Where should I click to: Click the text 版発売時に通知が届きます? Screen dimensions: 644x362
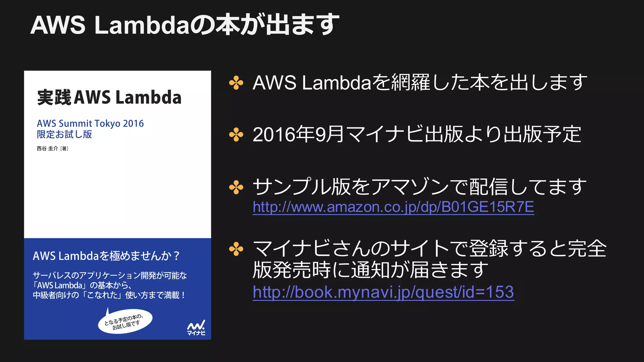coord(370,270)
